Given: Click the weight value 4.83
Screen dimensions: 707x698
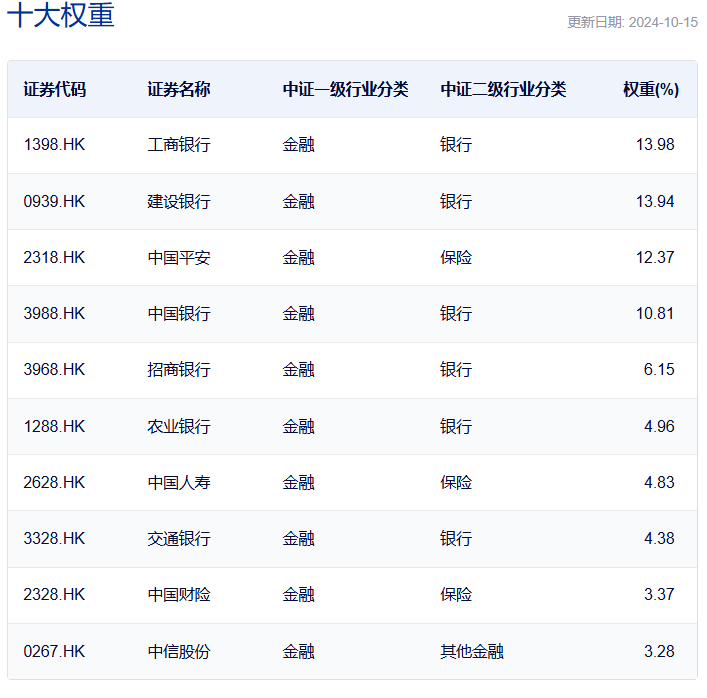Looking at the screenshot, I should click(659, 482).
